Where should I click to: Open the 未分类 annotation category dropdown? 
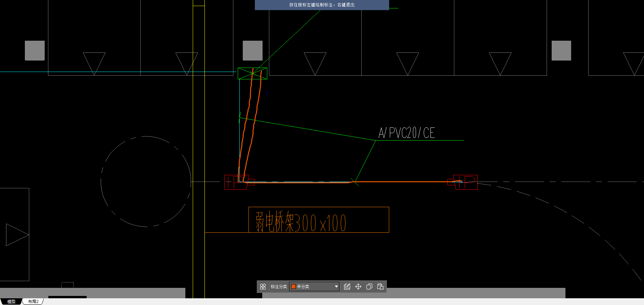(314, 287)
